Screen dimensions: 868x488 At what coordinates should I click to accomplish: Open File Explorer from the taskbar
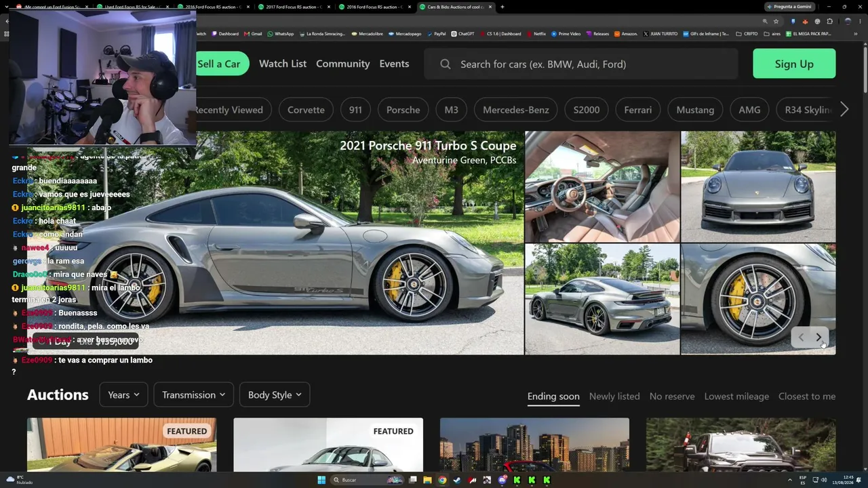click(x=427, y=480)
